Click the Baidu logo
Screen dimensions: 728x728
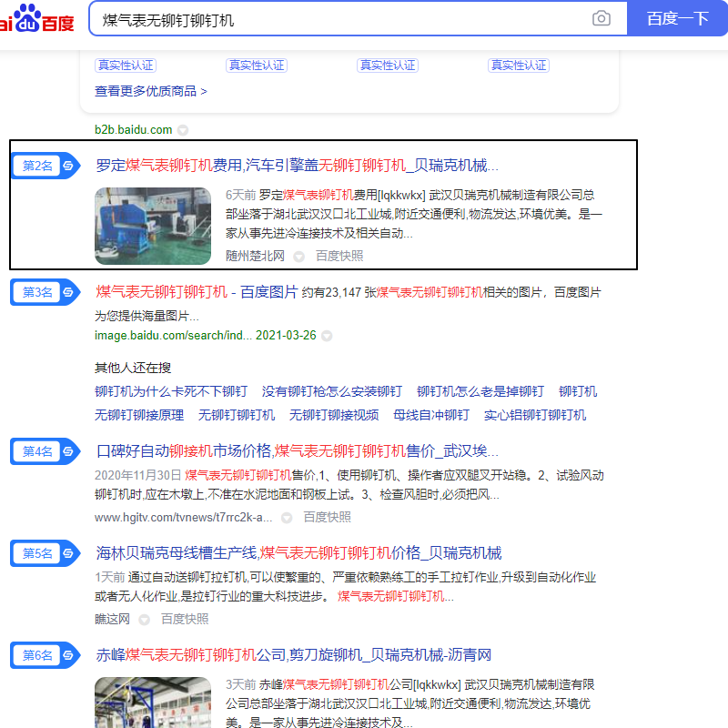(x=37, y=18)
